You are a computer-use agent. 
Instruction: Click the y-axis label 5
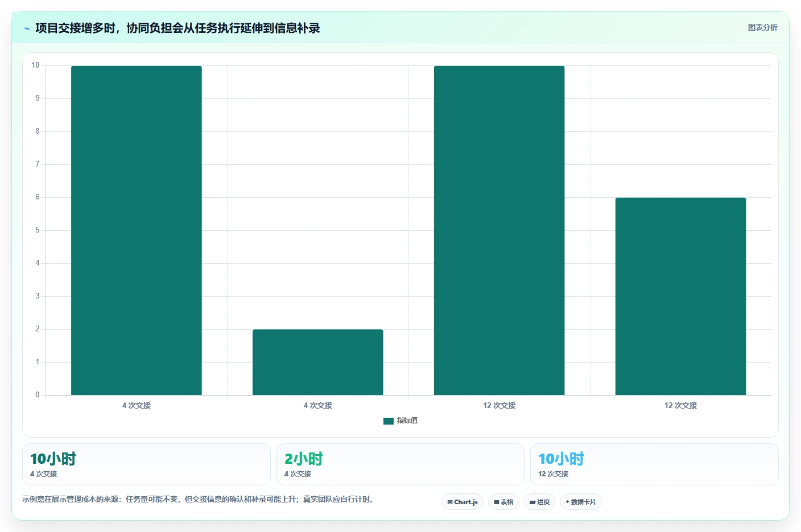38,230
